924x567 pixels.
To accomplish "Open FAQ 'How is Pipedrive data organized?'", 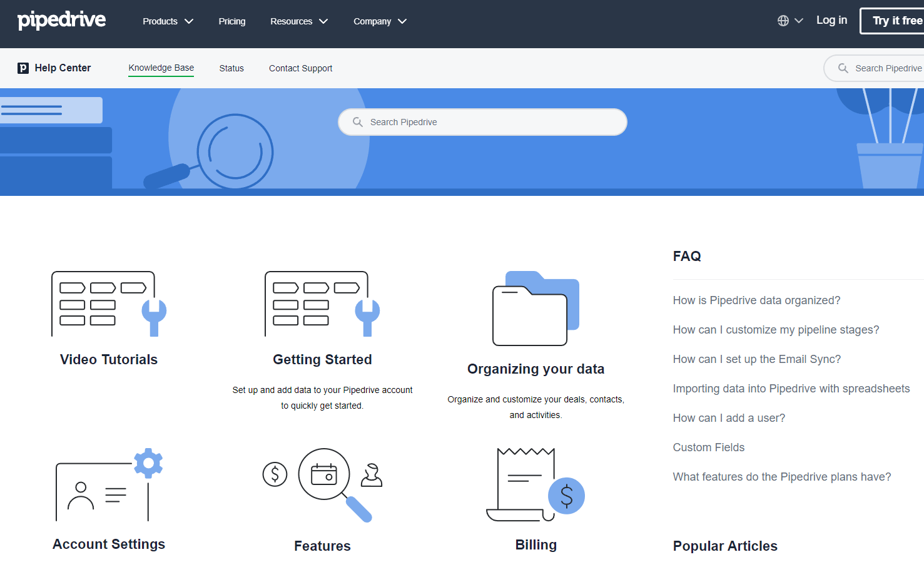I will tap(756, 300).
